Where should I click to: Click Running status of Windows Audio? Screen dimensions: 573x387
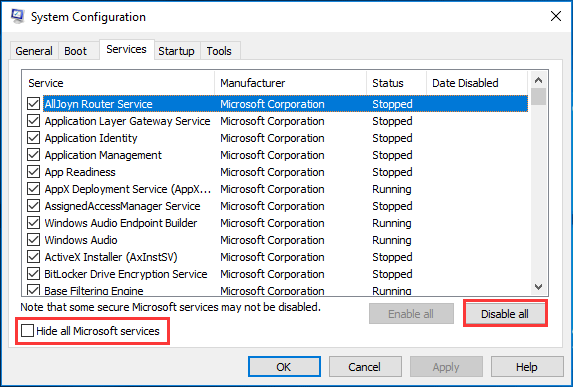point(392,240)
